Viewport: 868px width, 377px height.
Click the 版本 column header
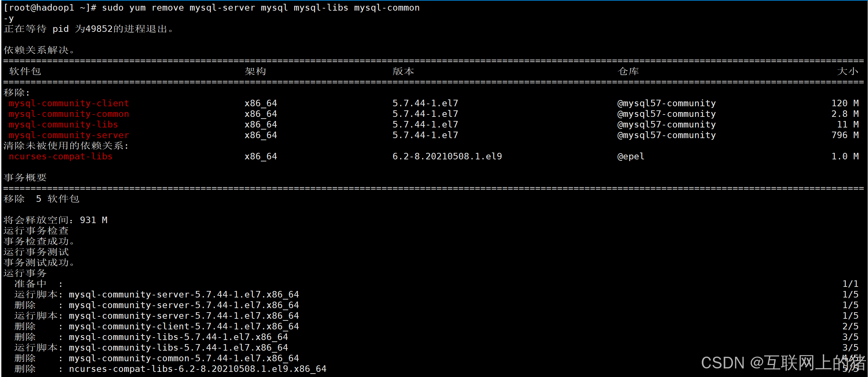(x=403, y=71)
